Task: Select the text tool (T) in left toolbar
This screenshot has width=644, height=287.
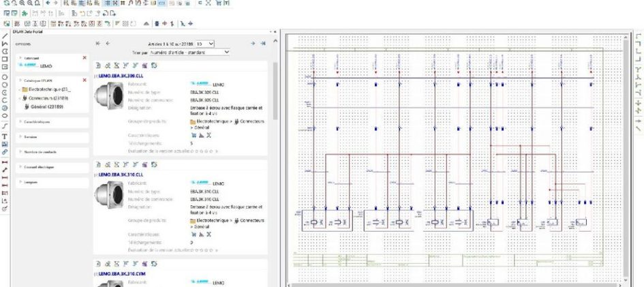Action: point(5,136)
